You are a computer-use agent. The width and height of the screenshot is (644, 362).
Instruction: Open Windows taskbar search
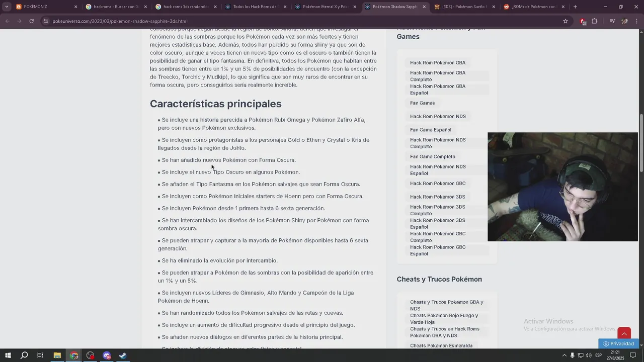(24, 355)
